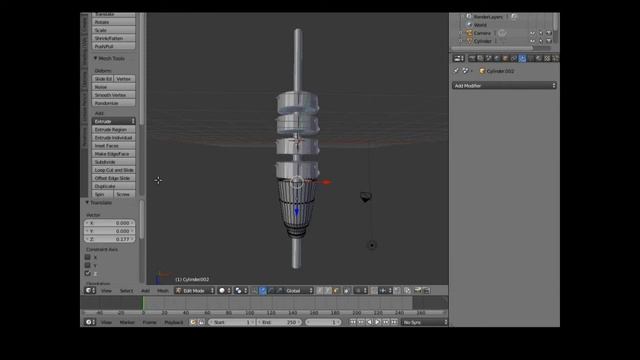The width and height of the screenshot is (640, 360).
Task: Click the Duplicate button
Action: (x=113, y=186)
